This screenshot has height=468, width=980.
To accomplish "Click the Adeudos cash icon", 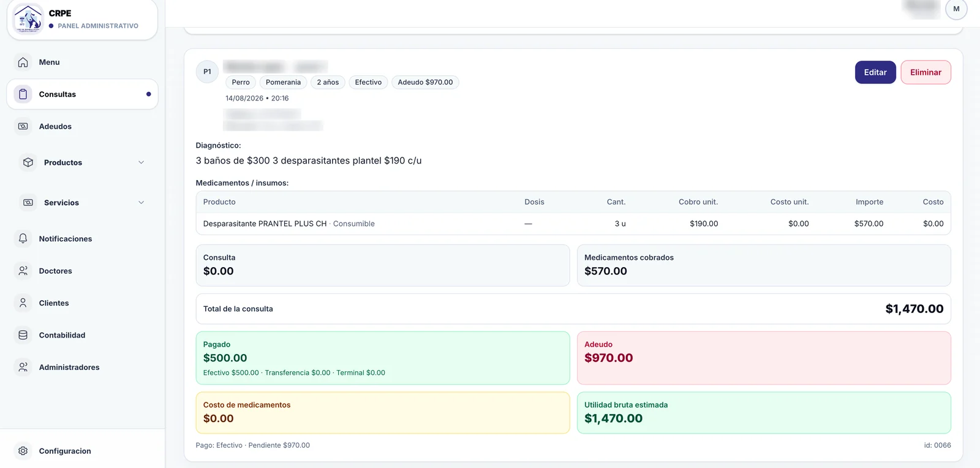I will click(23, 126).
